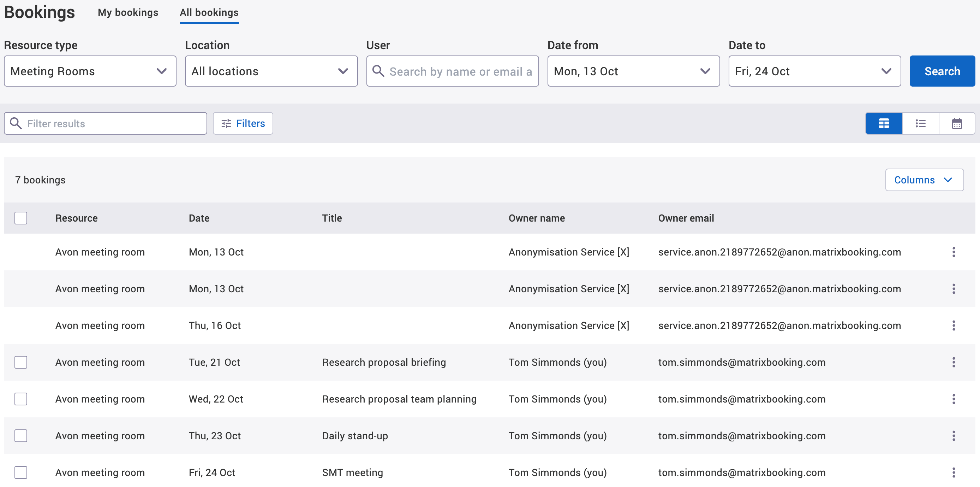Screen dimensions: 980x487
Task: Check the Fri, 24 Oct booking row
Action: [21, 472]
